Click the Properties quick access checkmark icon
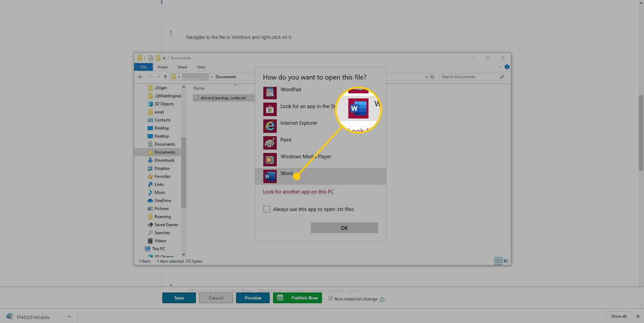The width and height of the screenshot is (644, 323). click(151, 58)
